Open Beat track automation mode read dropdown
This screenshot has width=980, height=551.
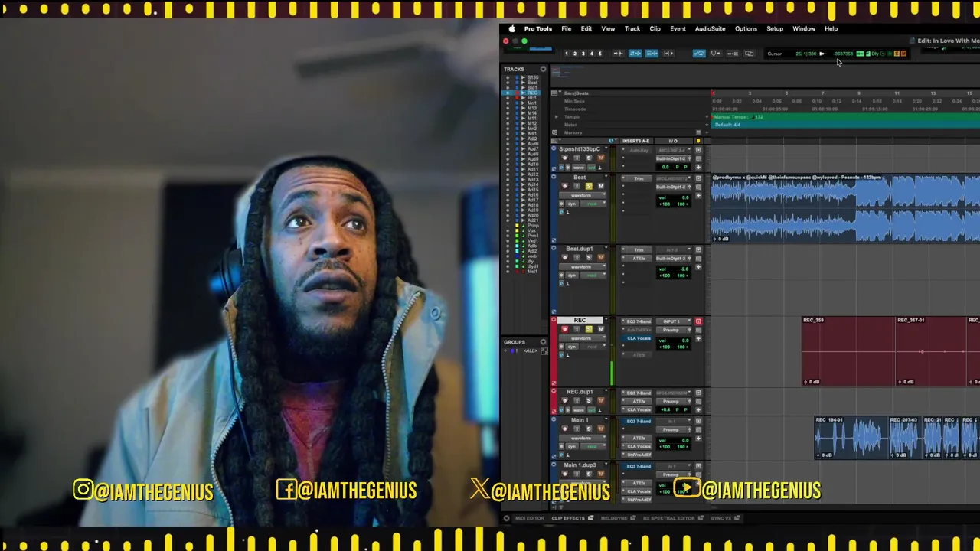coord(593,204)
